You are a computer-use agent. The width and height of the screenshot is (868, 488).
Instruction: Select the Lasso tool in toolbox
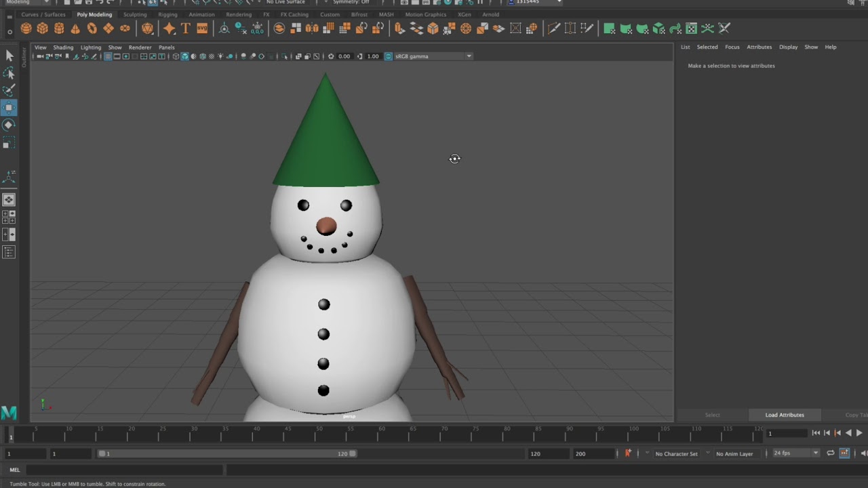coord(9,73)
